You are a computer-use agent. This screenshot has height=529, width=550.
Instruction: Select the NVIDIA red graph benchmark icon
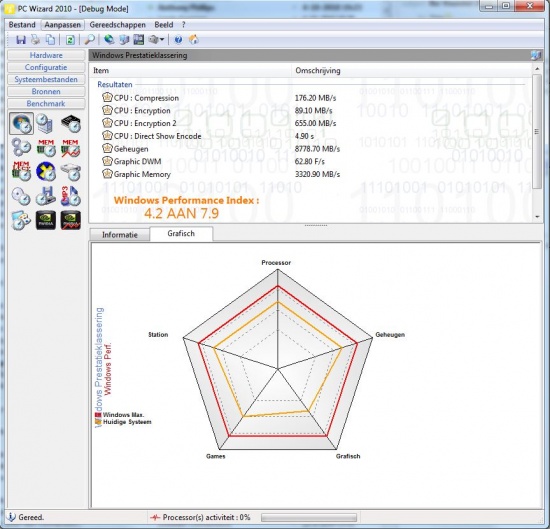point(70,220)
